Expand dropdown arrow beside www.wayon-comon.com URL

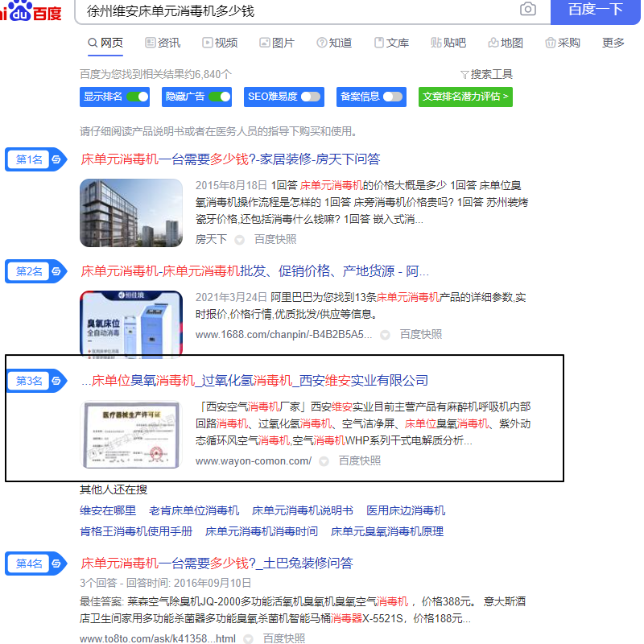click(324, 461)
